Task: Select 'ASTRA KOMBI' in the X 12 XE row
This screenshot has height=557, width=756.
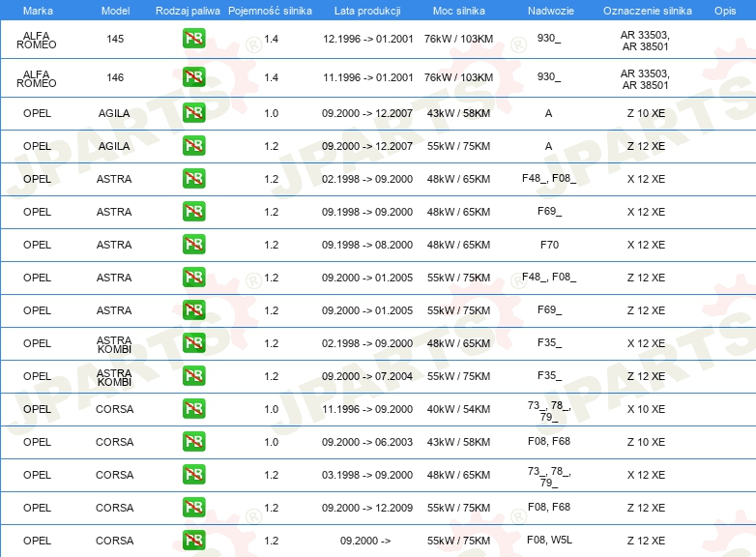Action: [114, 344]
